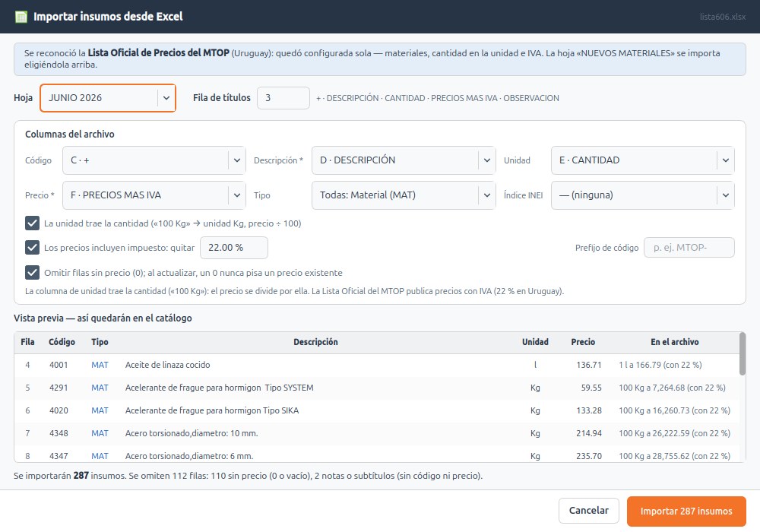This screenshot has height=532, width=760.
Task: Click code cell 4001 in preview table
Action: pyautogui.click(x=59, y=365)
